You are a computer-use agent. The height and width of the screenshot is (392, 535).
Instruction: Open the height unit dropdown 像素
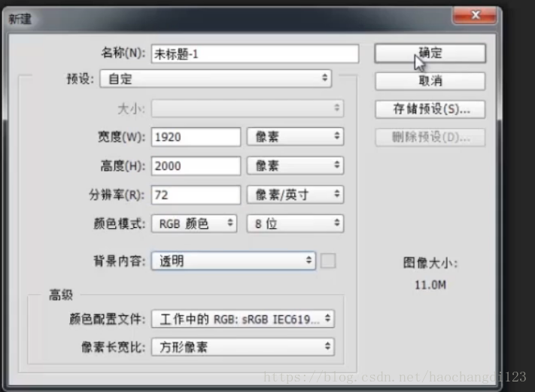[x=295, y=166]
